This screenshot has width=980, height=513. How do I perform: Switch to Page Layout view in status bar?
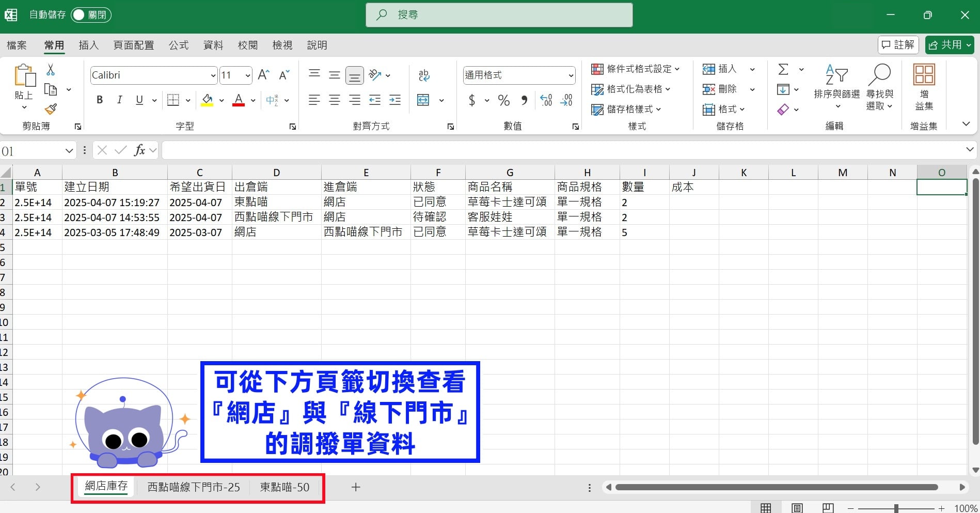797,508
